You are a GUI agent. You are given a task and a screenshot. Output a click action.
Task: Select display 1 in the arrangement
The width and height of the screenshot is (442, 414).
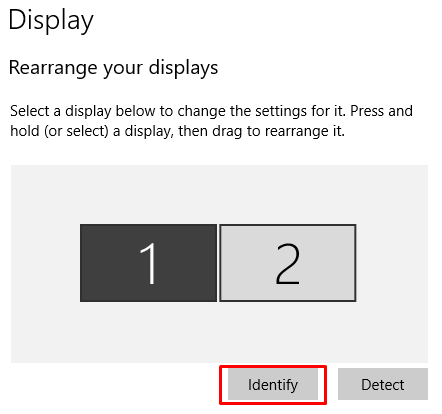point(148,263)
